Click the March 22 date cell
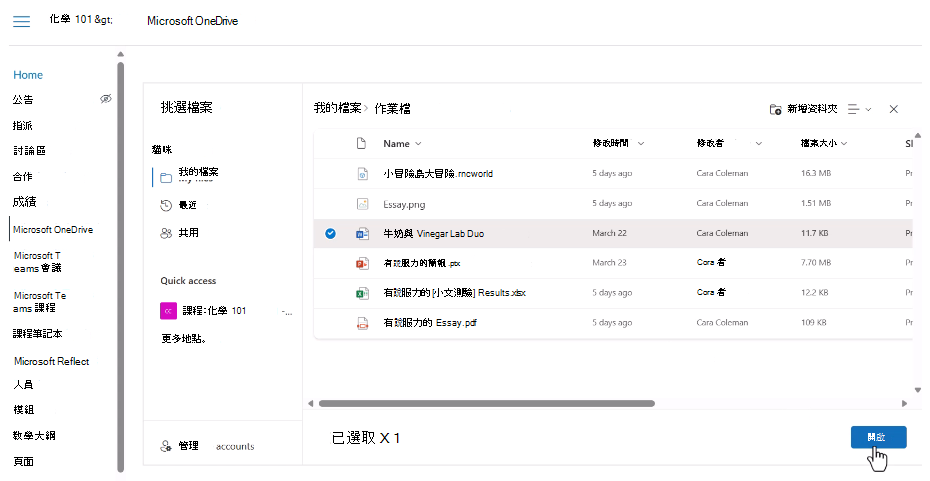The height and width of the screenshot is (481, 930). (x=609, y=234)
